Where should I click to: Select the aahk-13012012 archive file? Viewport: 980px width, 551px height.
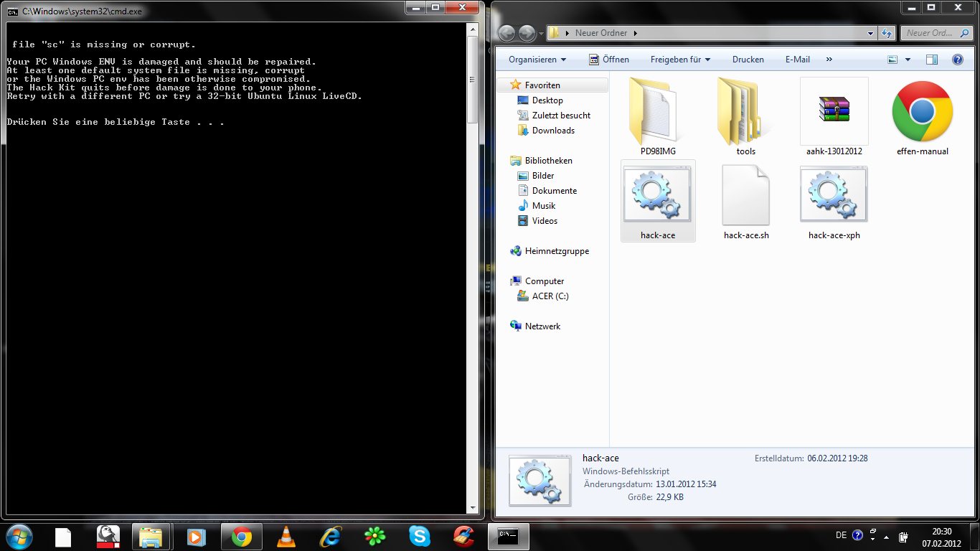click(x=834, y=116)
